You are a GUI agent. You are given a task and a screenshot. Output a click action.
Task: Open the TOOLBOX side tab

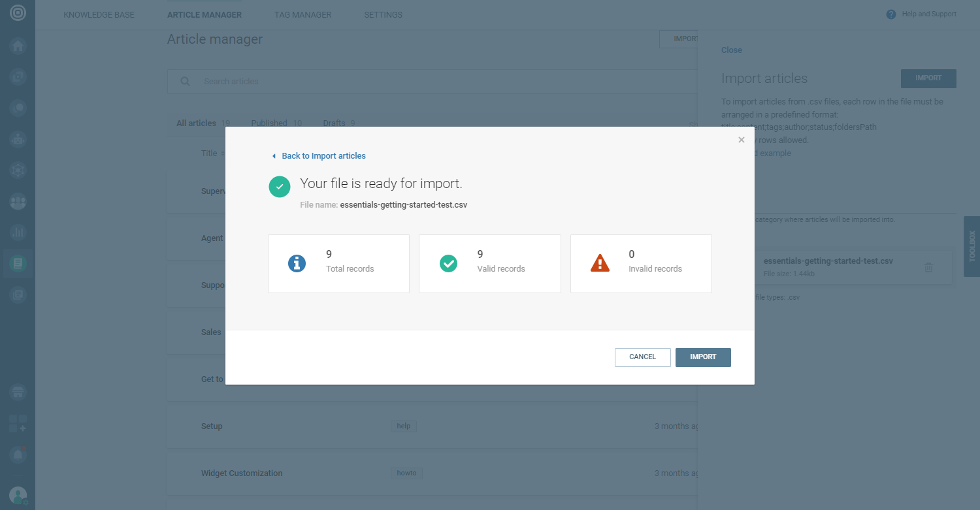tap(972, 246)
